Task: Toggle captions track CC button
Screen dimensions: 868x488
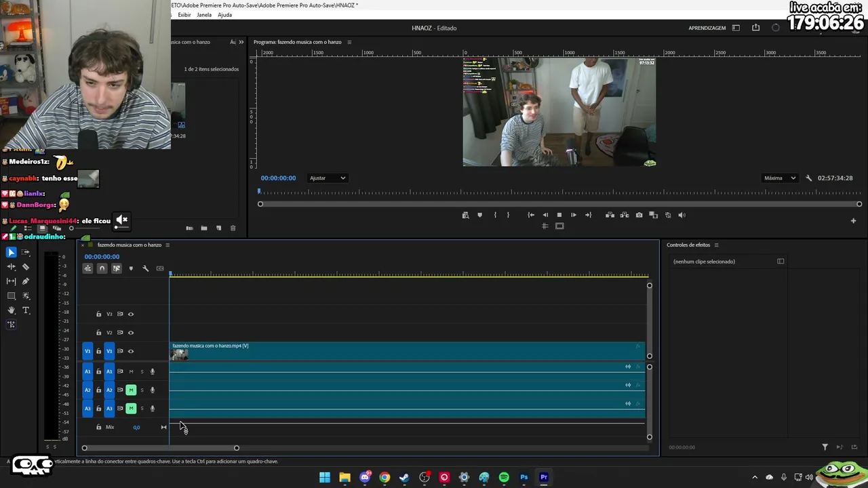Action: [160, 268]
